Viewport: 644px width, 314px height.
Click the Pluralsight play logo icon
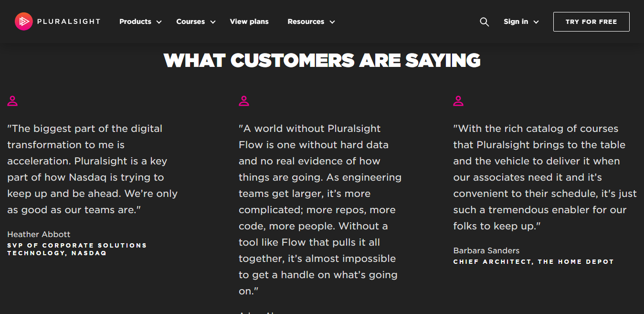[23, 22]
